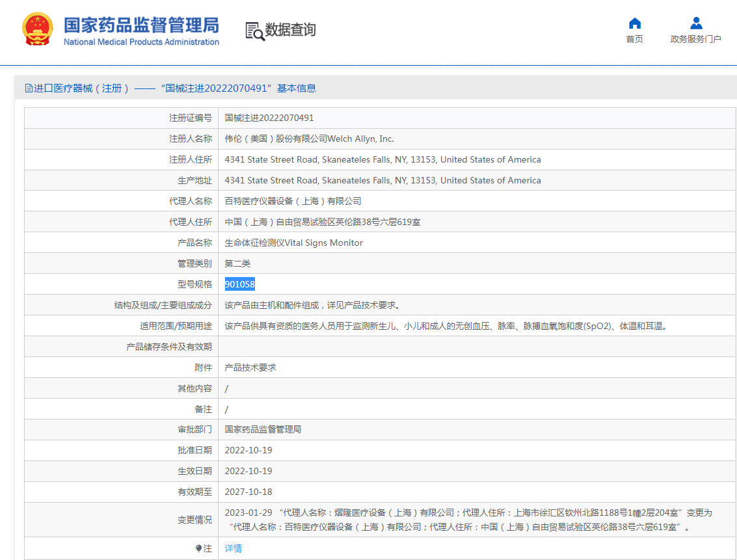The image size is (737, 560).
Task: Click the 数据查询 heading
Action: (290, 30)
